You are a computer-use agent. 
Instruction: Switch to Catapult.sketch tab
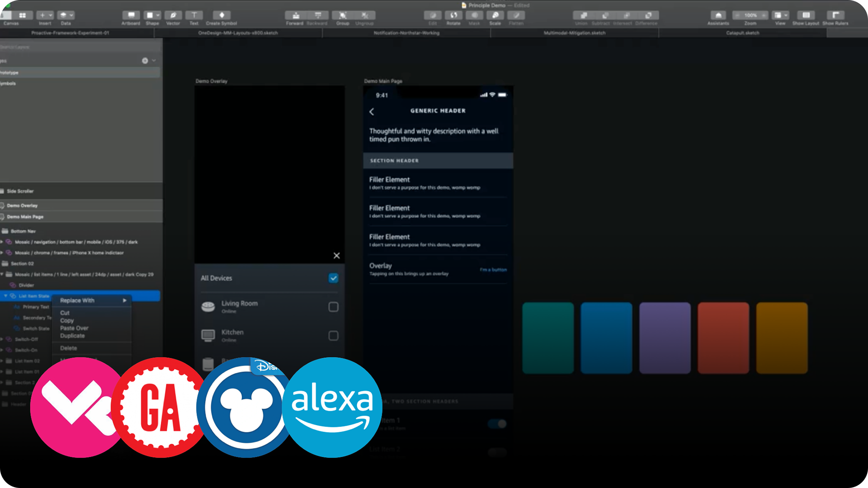tap(743, 33)
